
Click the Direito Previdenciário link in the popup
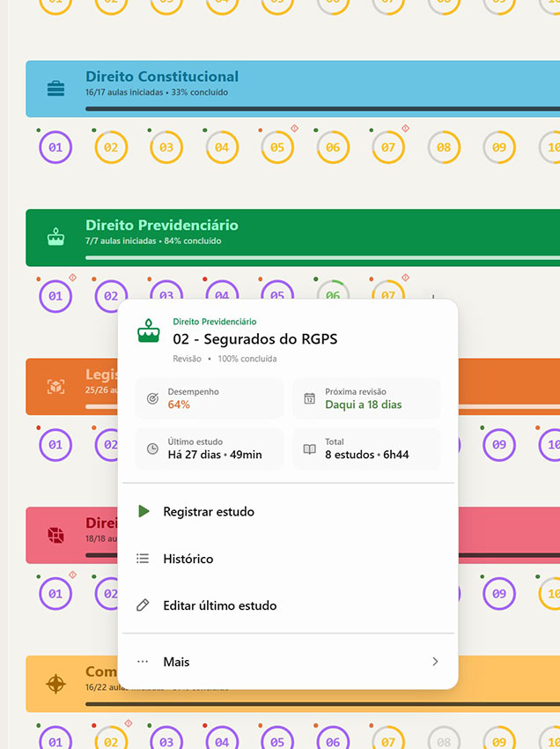coord(214,322)
